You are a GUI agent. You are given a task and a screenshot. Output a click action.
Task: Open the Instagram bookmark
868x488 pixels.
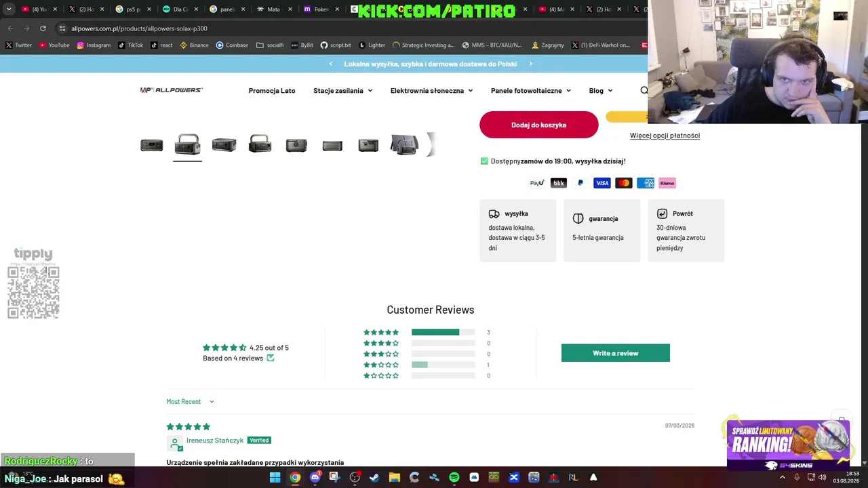[94, 45]
